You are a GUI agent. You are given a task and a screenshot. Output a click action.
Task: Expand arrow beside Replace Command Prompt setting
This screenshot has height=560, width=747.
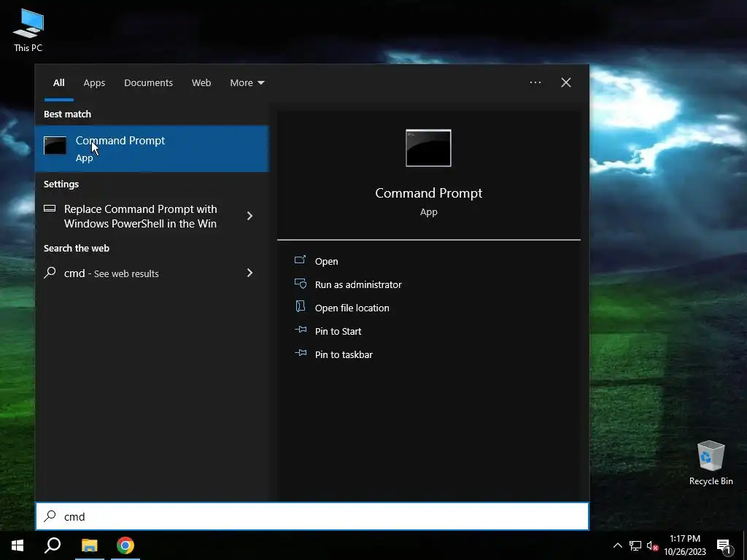click(x=249, y=216)
